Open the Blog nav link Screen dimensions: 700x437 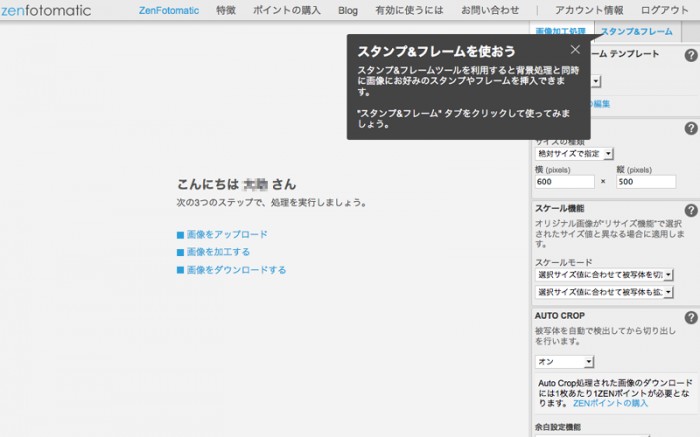pyautogui.click(x=348, y=10)
